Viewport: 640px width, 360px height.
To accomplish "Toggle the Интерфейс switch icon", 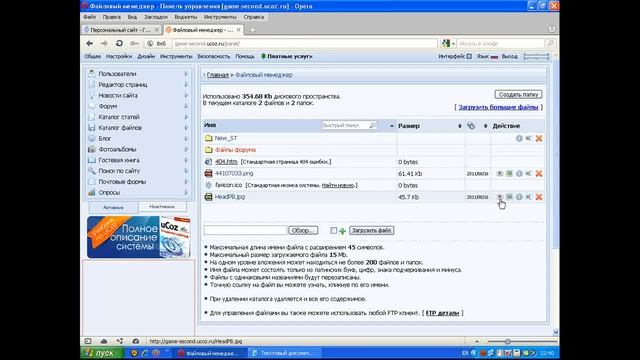I will coord(469,56).
